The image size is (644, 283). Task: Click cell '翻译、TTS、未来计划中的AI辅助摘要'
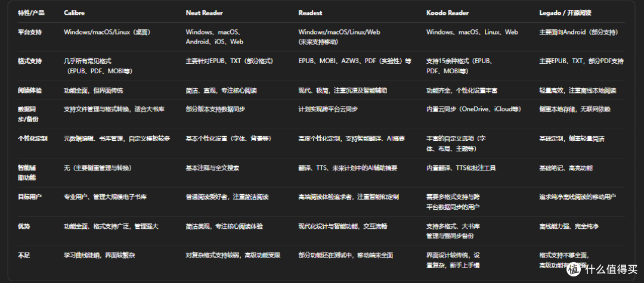click(348, 168)
